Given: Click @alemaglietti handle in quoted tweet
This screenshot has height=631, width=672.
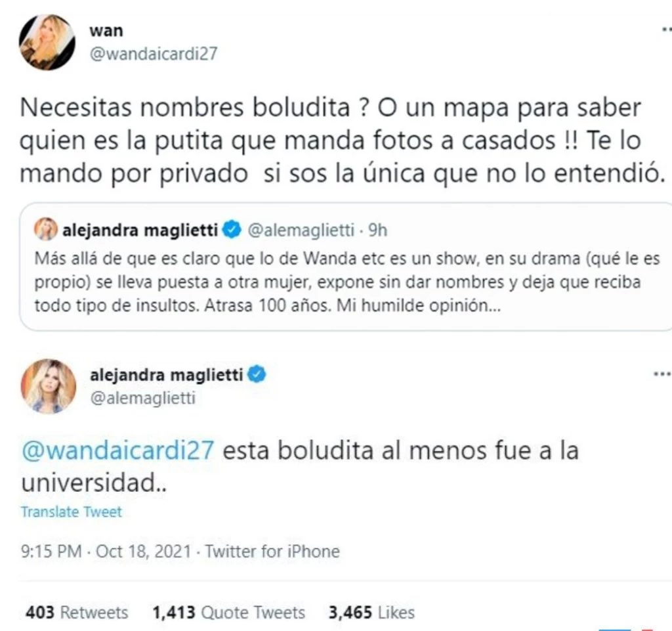Looking at the screenshot, I should (x=301, y=230).
